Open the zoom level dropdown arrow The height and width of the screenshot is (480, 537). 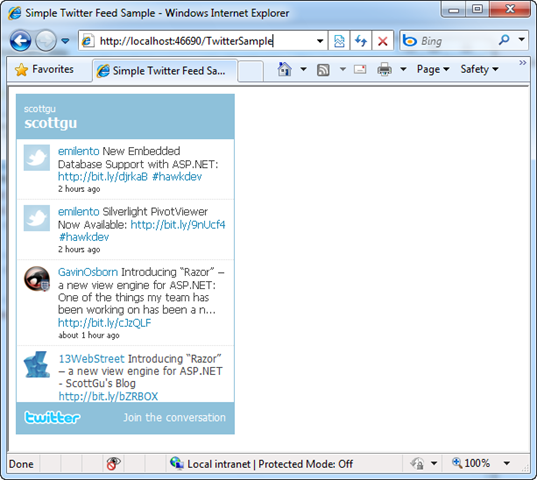click(x=507, y=464)
